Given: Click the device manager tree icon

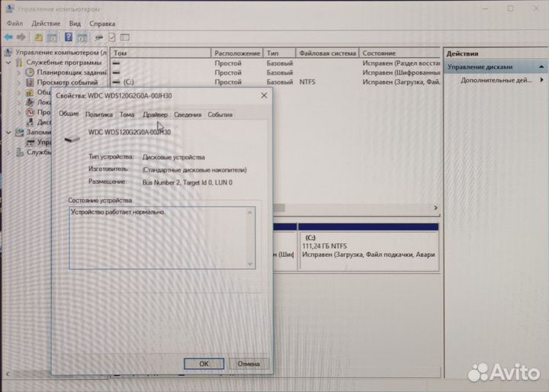Looking at the screenshot, I should pos(30,122).
